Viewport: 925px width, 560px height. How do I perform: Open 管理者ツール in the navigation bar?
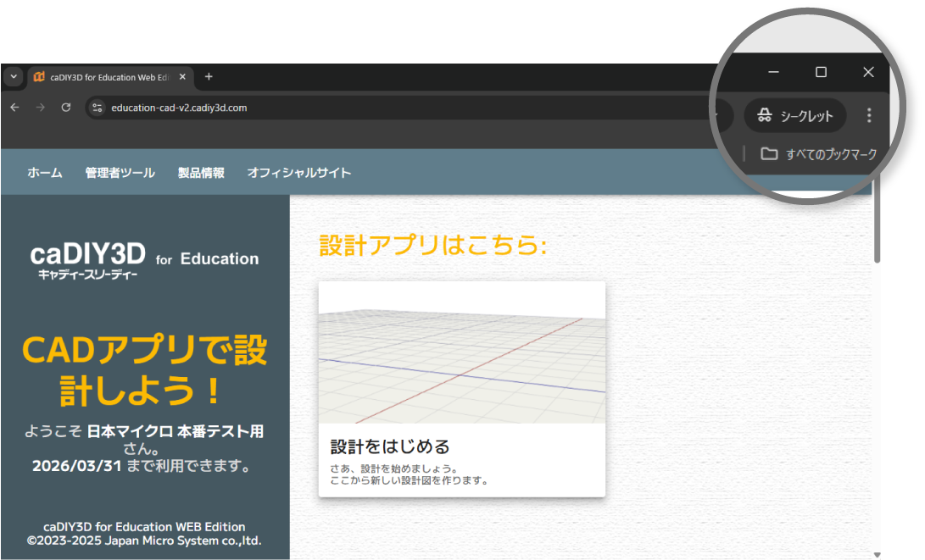click(120, 173)
